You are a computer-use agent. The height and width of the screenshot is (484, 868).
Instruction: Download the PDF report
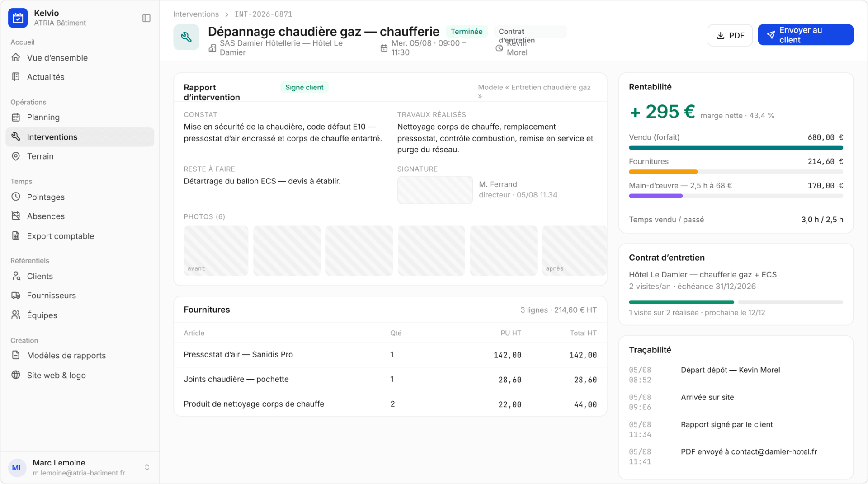[x=730, y=35]
